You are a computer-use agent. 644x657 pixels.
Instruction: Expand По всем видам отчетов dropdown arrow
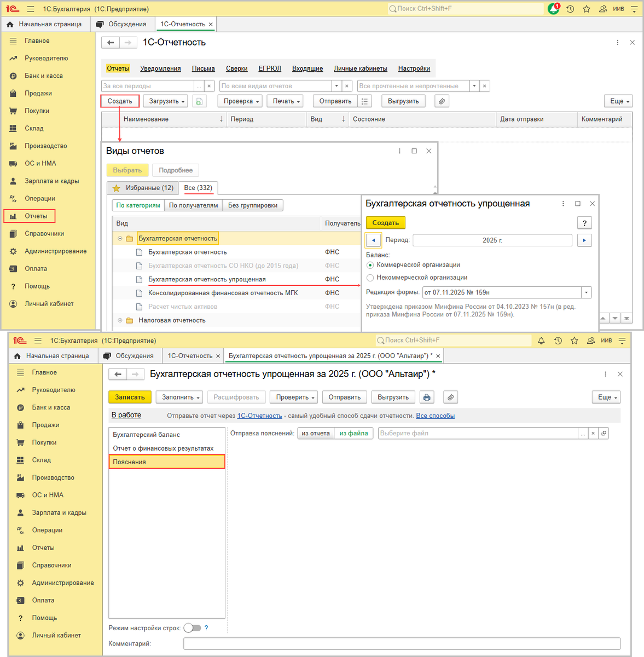coord(336,86)
